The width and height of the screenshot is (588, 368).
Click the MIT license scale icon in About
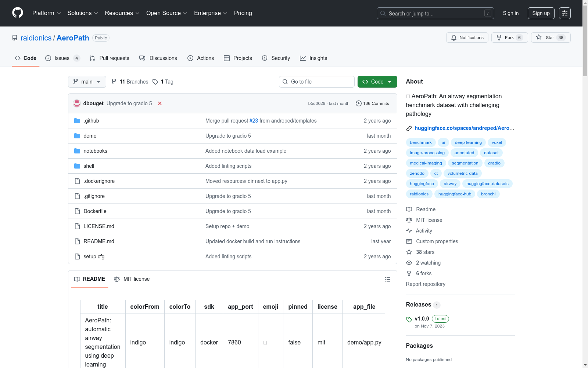click(409, 220)
